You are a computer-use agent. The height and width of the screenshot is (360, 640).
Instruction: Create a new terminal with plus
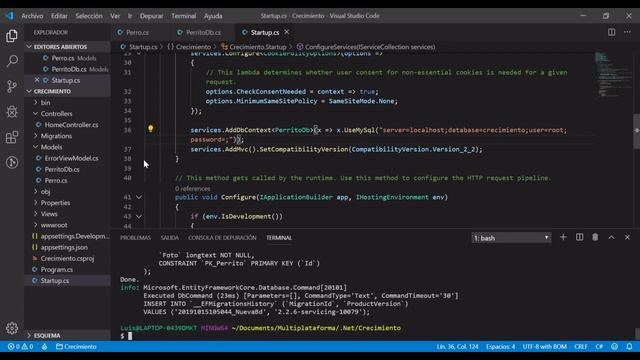tap(563, 237)
